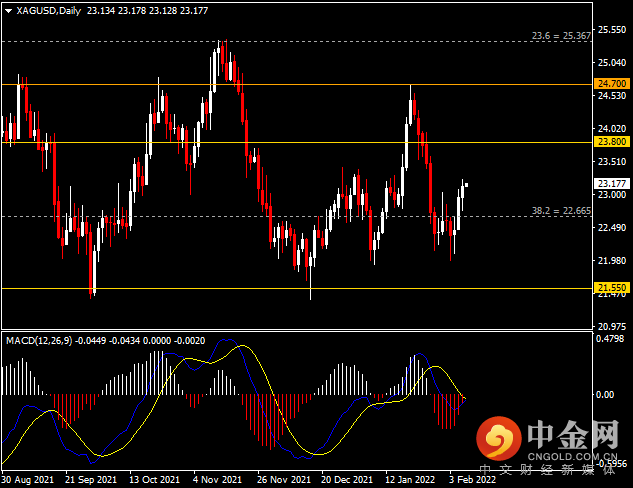This screenshot has height=488, width=633.
Task: Click the 22.490 price scale value
Action: (612, 228)
